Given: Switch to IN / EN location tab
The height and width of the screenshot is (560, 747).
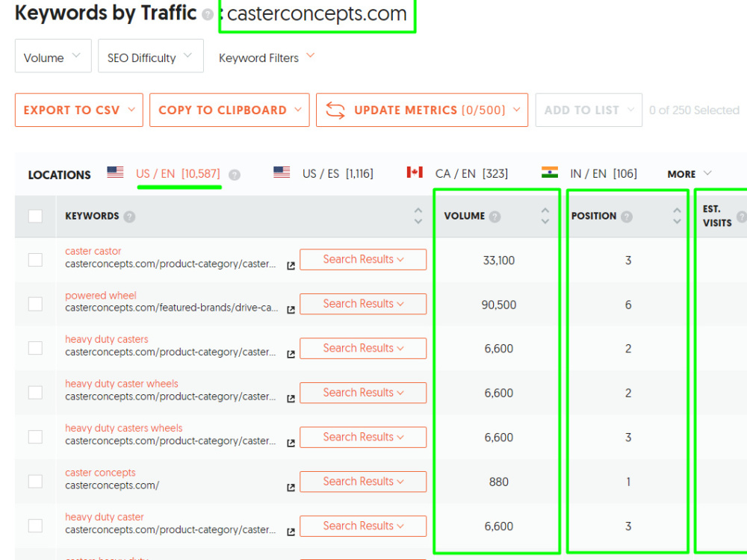Looking at the screenshot, I should (x=604, y=174).
